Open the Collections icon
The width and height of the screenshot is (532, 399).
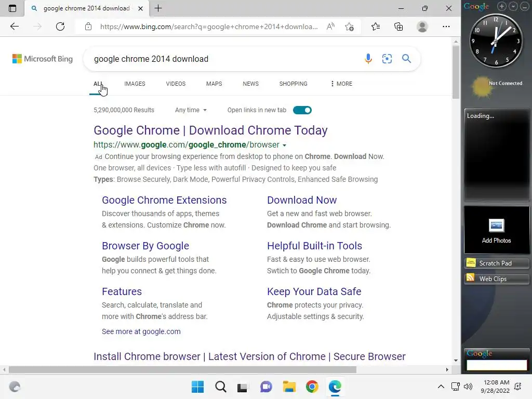tap(398, 26)
